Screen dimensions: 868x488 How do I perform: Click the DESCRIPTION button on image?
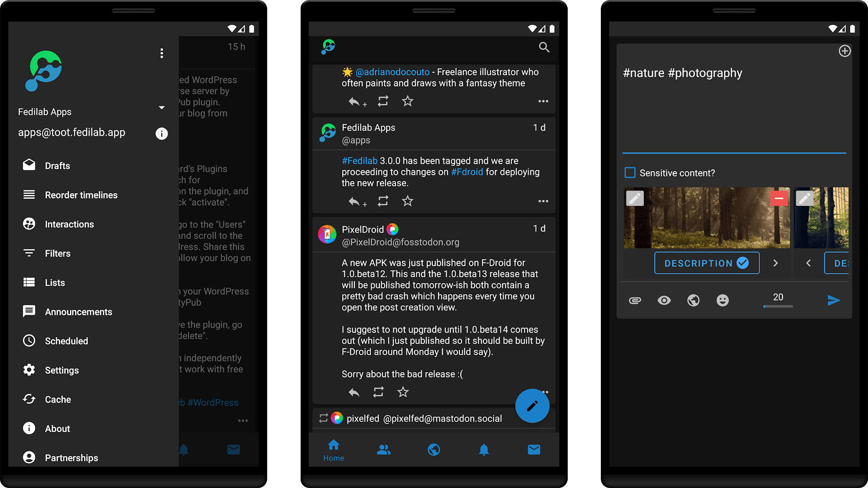point(705,263)
